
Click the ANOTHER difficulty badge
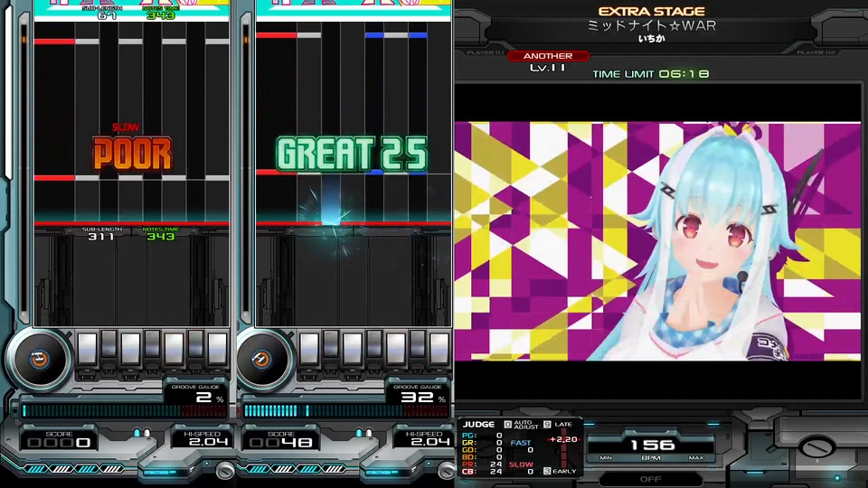pyautogui.click(x=548, y=56)
